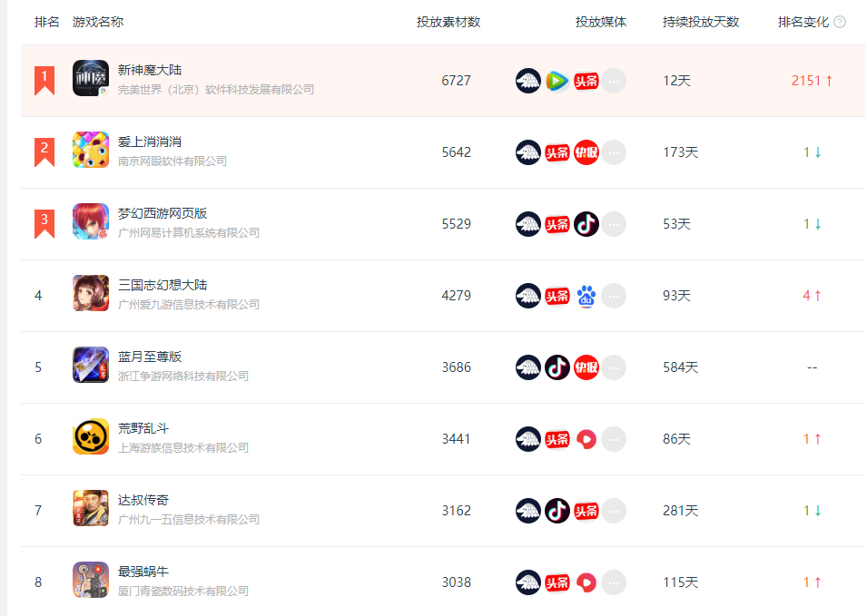Open the 达叔传奇 game title
The height and width of the screenshot is (616, 867).
pyautogui.click(x=143, y=500)
